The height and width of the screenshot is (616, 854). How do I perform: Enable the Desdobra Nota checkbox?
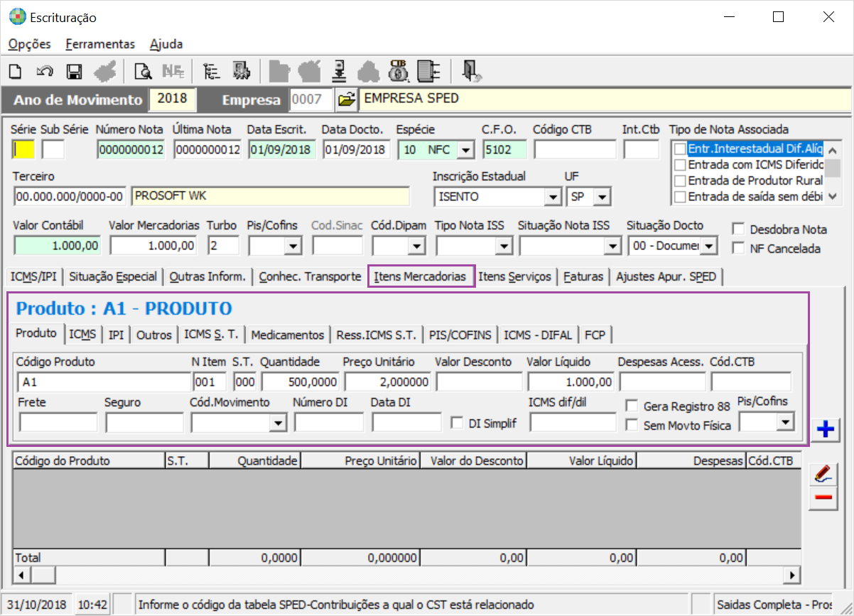pos(739,229)
